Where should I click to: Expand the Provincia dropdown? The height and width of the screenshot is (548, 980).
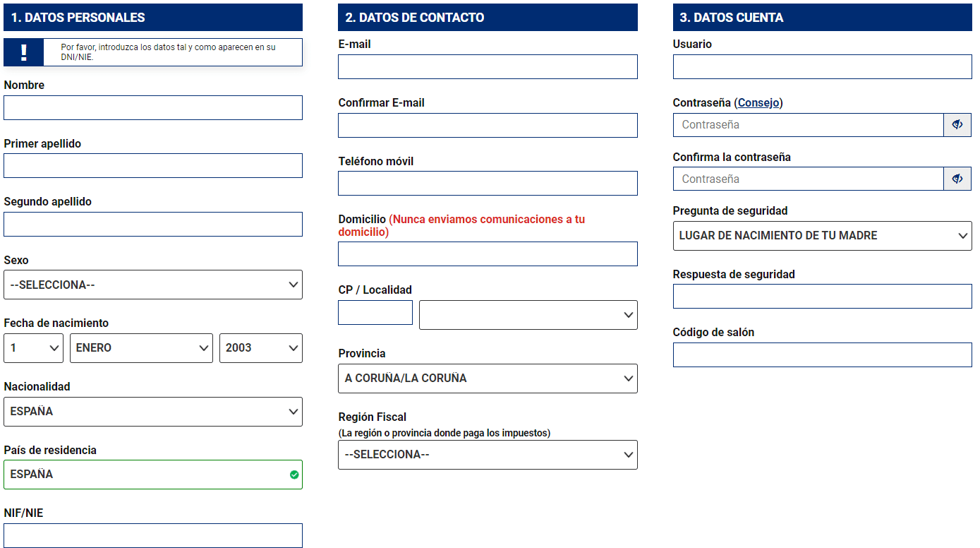tap(488, 379)
